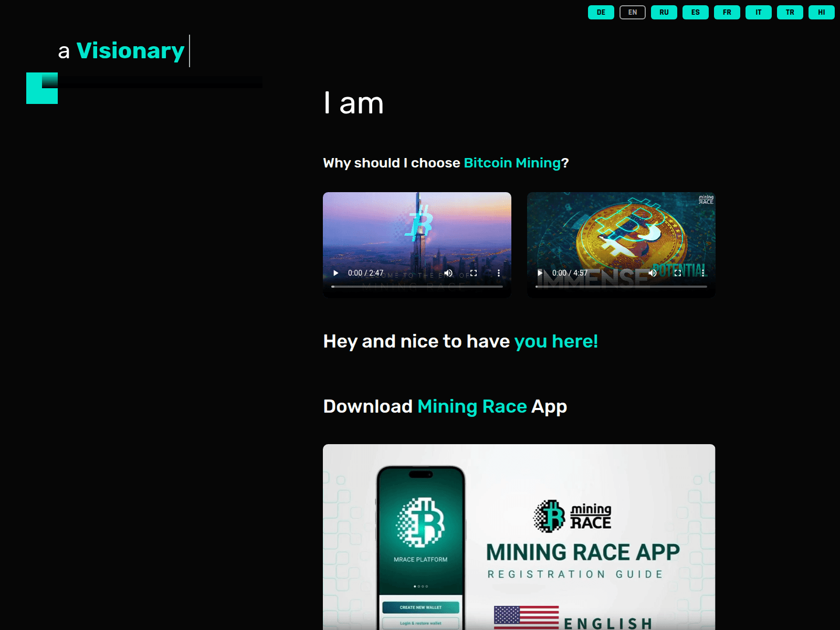Click the 'Download Mining Race App' heading
Viewport: 840px width, 630px height.
[445, 406]
